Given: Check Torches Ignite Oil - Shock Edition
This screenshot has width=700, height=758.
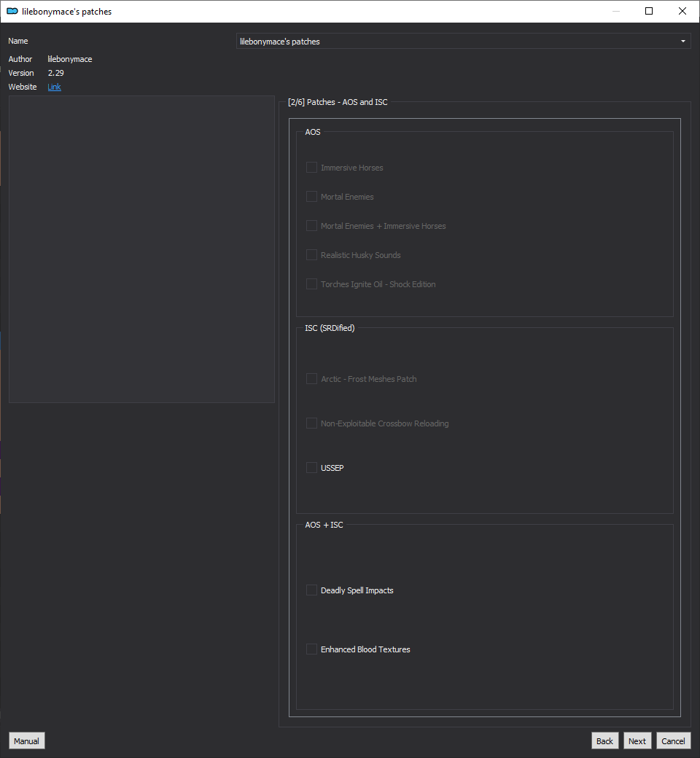Looking at the screenshot, I should [x=311, y=284].
